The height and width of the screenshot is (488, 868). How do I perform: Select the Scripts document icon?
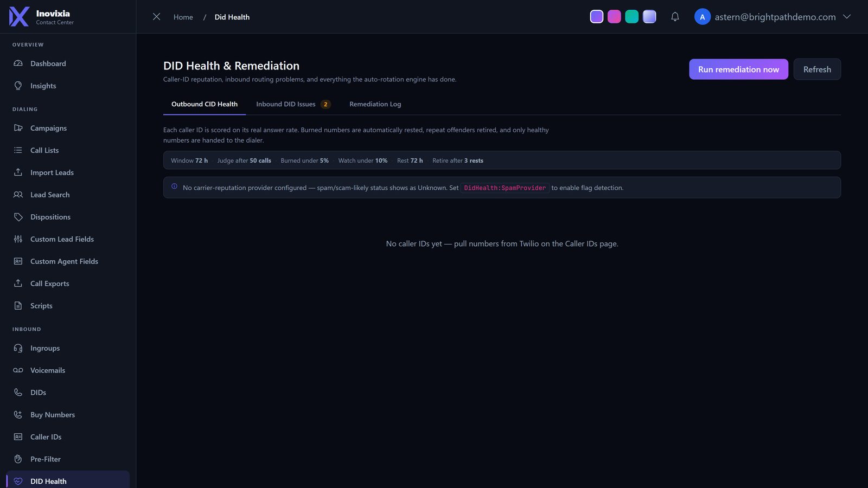pyautogui.click(x=18, y=306)
